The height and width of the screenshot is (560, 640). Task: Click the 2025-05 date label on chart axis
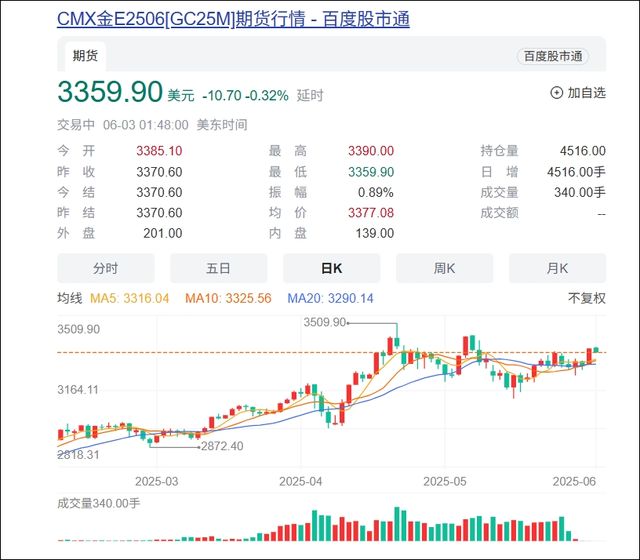click(x=443, y=480)
